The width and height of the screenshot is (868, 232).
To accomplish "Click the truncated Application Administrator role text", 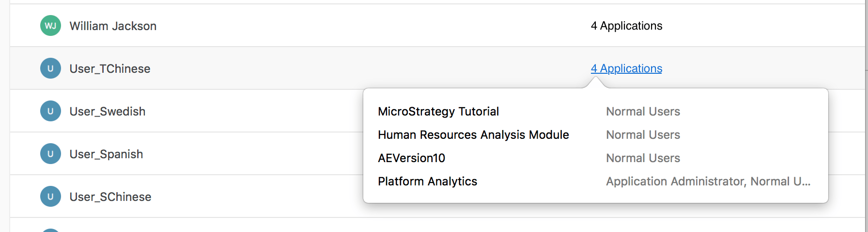I will pos(708,182).
